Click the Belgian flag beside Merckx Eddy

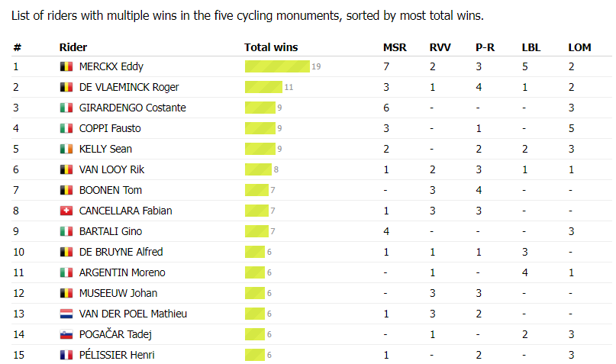click(x=66, y=66)
